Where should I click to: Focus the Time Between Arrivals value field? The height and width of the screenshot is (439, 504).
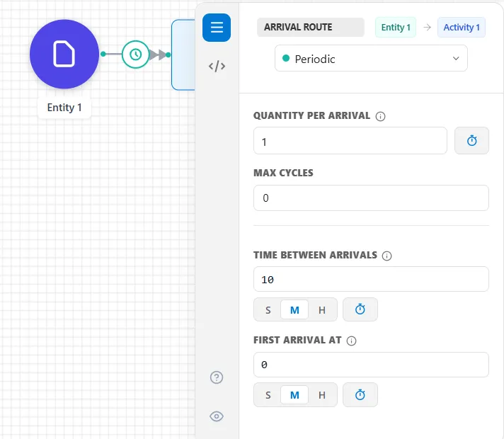[x=371, y=279]
